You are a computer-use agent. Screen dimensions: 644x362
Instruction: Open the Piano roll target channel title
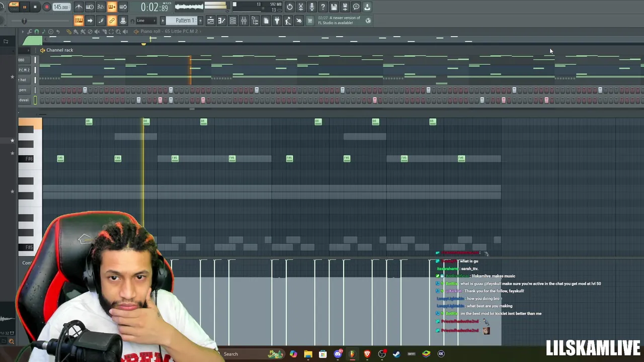tap(169, 31)
